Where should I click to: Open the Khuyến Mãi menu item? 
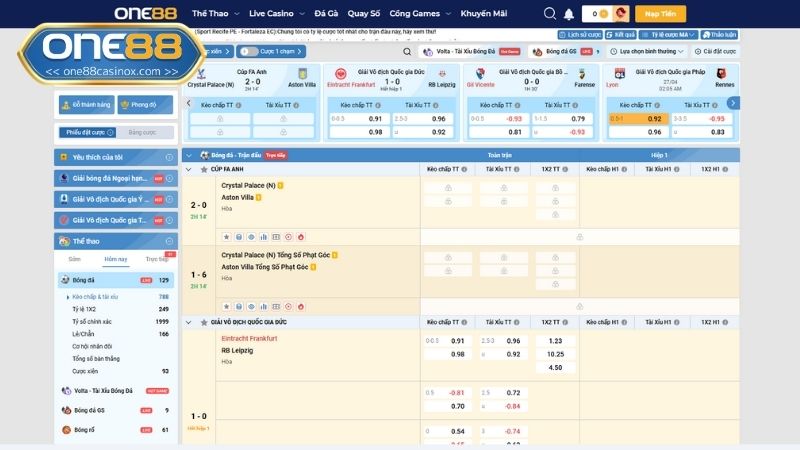pyautogui.click(x=484, y=14)
